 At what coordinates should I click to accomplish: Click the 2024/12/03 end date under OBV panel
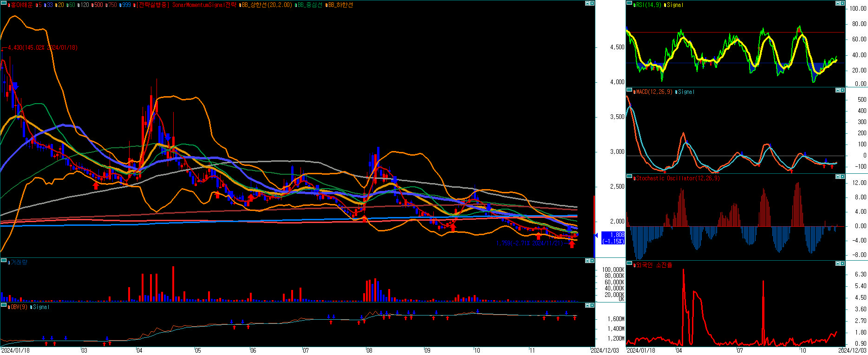605,350
